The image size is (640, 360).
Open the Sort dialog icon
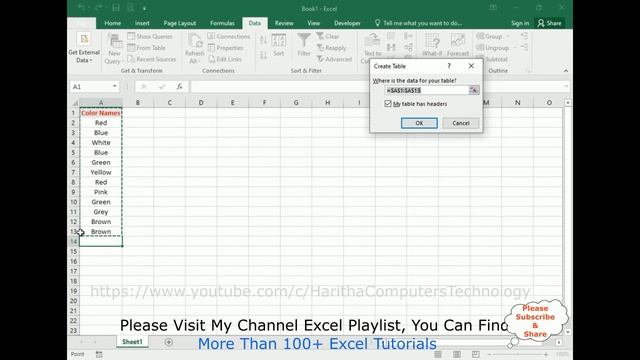[279, 45]
